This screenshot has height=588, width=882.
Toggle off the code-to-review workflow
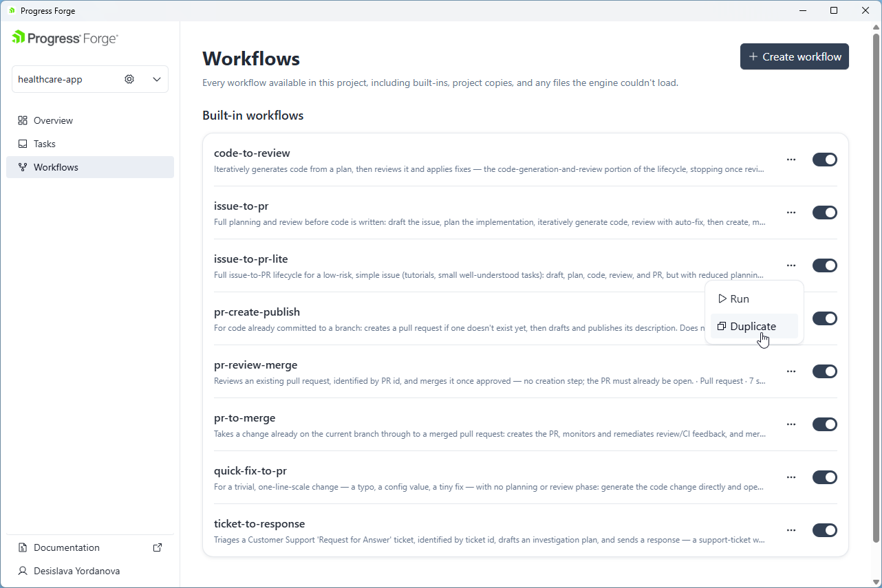(825, 160)
